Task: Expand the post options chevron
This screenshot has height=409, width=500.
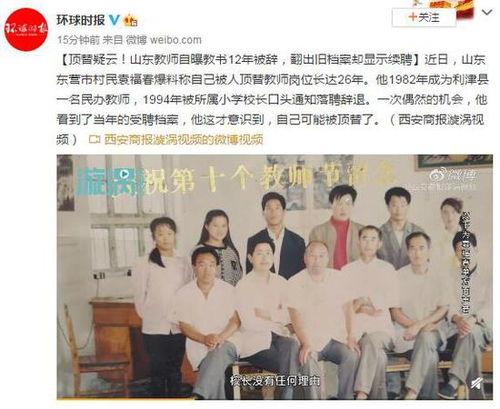Action: [487, 13]
